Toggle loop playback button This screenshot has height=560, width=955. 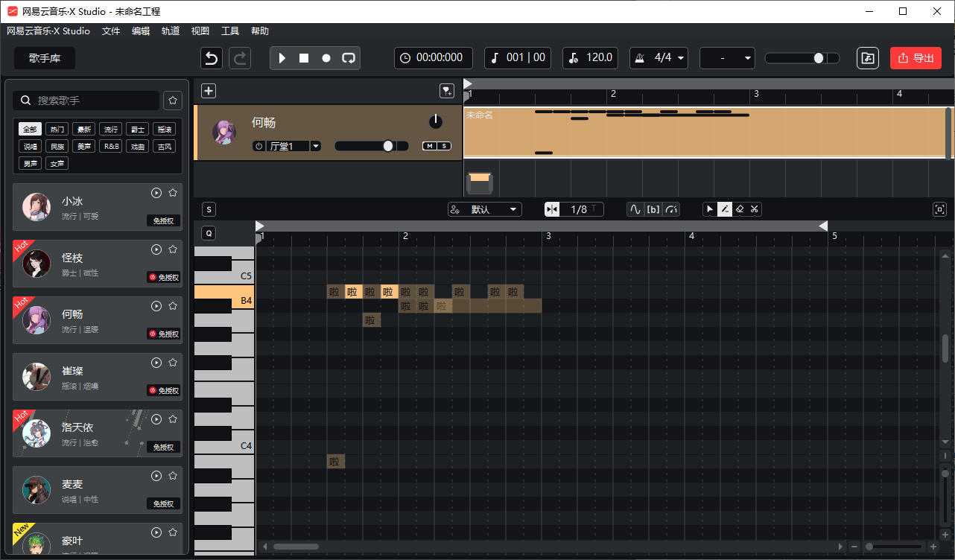tap(349, 58)
